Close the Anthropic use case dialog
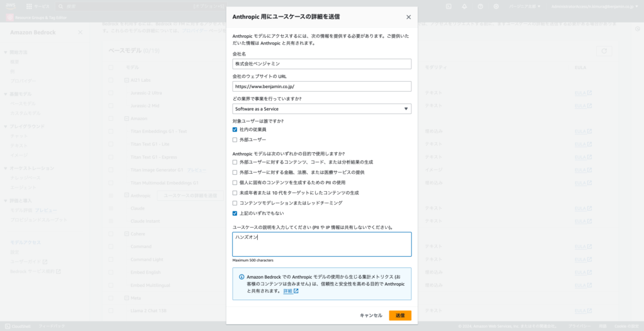 [408, 17]
